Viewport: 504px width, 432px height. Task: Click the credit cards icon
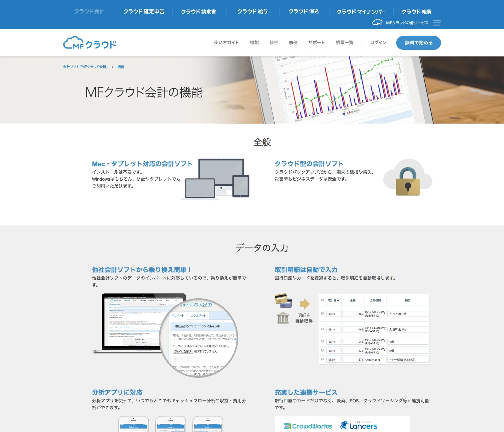(283, 301)
